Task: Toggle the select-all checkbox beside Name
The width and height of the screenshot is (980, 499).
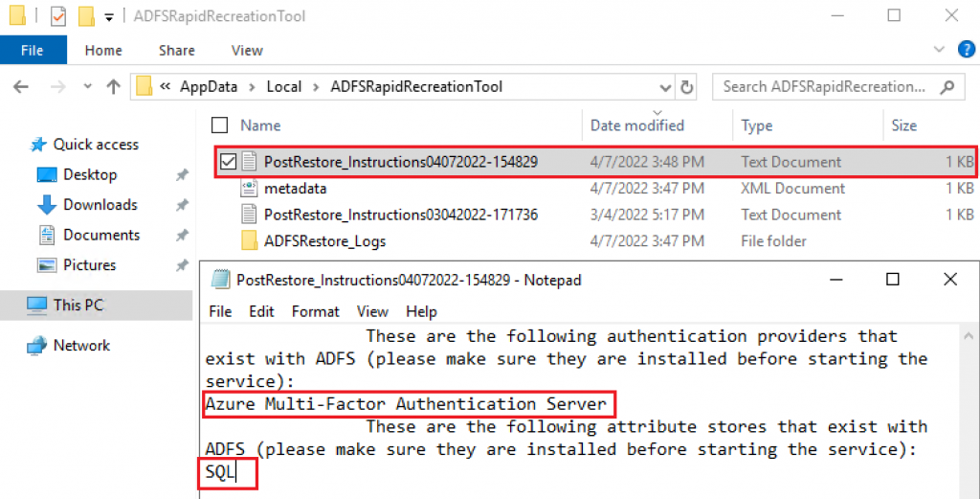Action: pyautogui.click(x=219, y=125)
